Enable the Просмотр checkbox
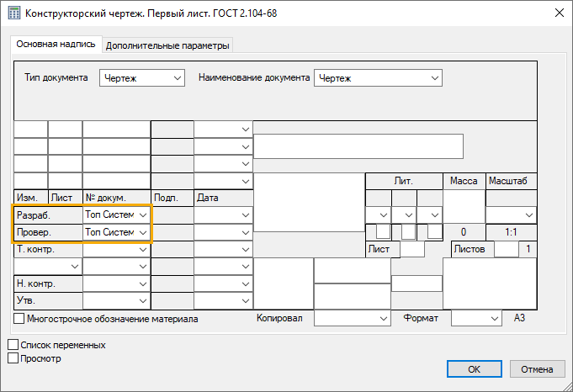 [13, 358]
